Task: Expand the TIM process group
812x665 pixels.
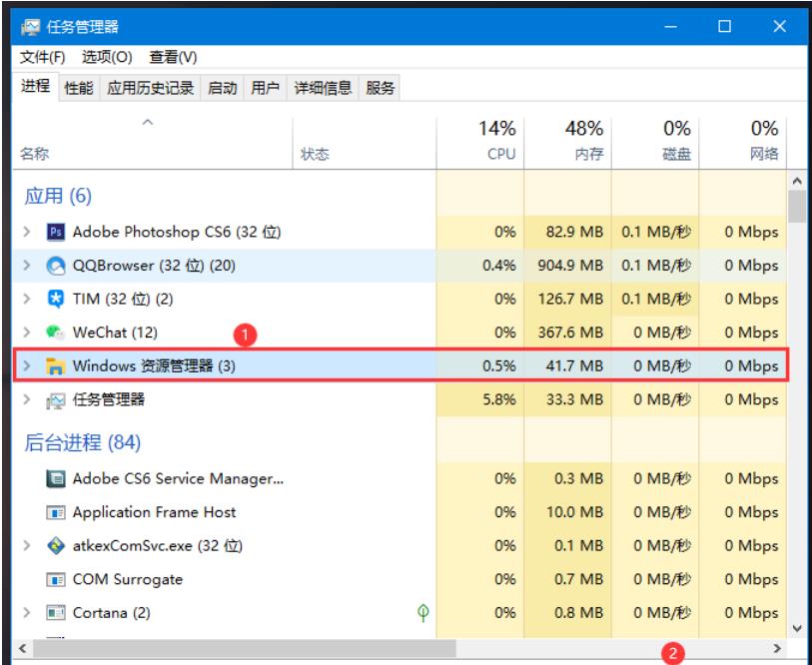Action: pyautogui.click(x=26, y=299)
